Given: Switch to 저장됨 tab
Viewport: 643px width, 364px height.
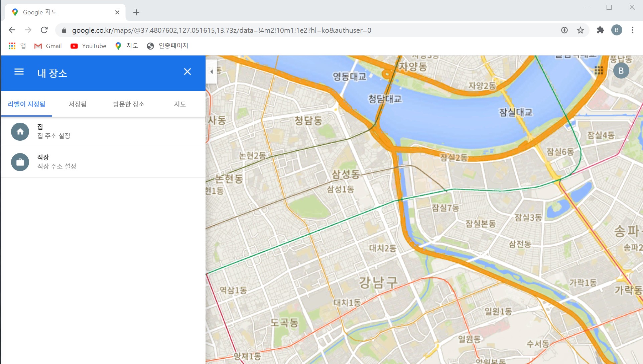Looking at the screenshot, I should click(x=78, y=104).
